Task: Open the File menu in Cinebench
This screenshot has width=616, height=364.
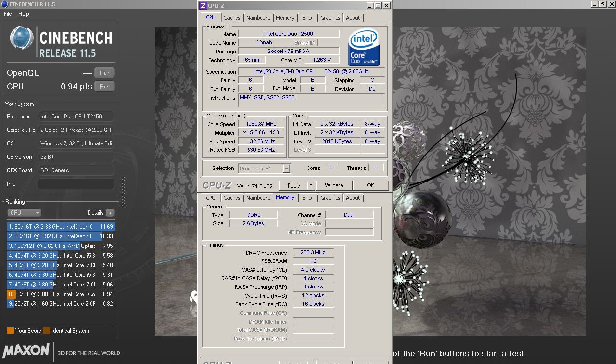Action: tap(8, 14)
